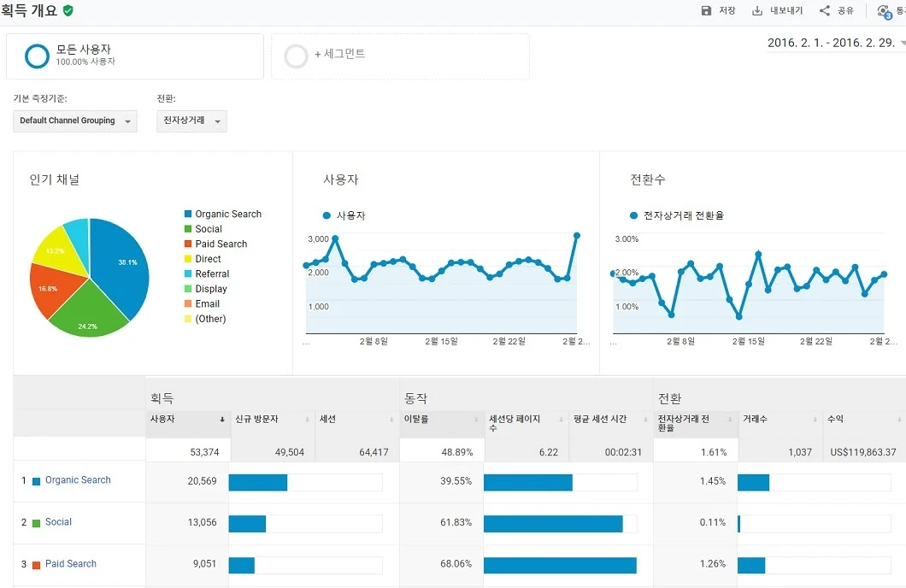906x588 pixels.
Task: Click the 수익 column header
Action: (x=836, y=419)
